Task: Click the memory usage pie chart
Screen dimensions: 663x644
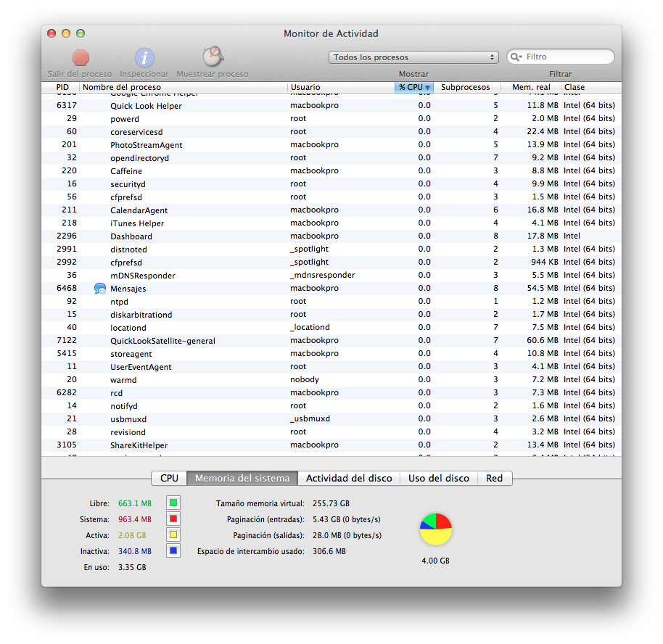Action: click(435, 529)
